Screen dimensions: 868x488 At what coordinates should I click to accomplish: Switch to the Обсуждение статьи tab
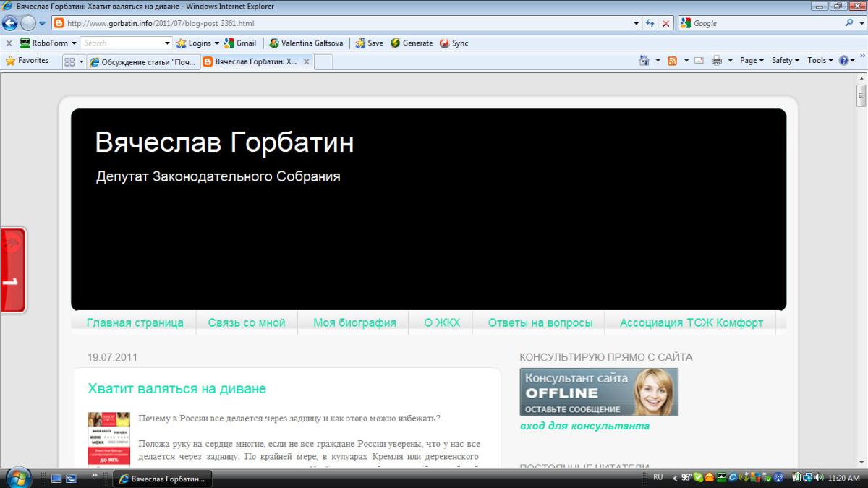142,62
